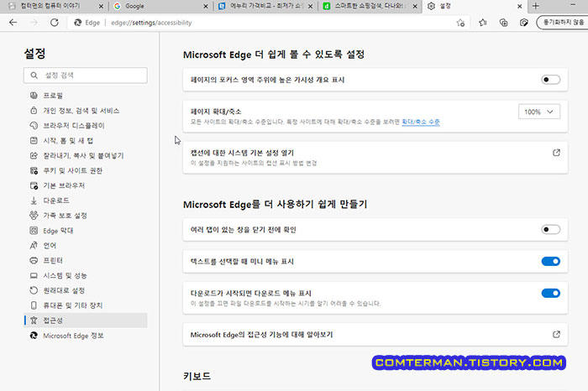Click the 접근성 accessibility icon in sidebar

(34, 321)
